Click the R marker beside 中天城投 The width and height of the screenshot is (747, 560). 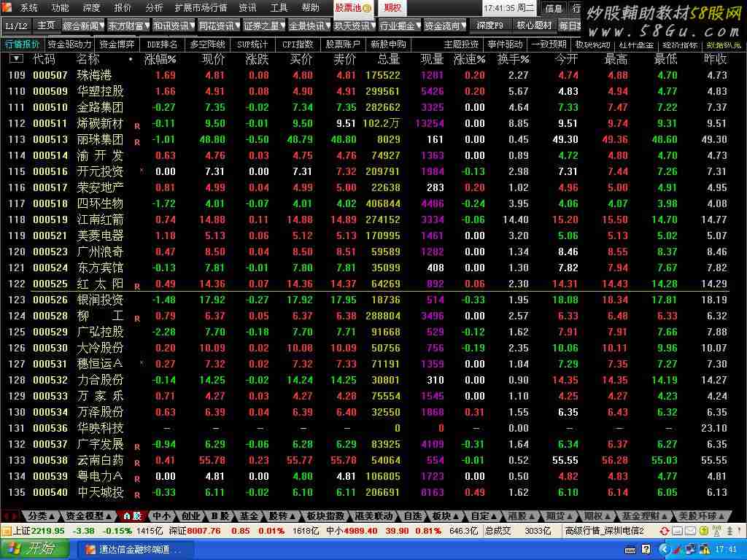click(137, 495)
